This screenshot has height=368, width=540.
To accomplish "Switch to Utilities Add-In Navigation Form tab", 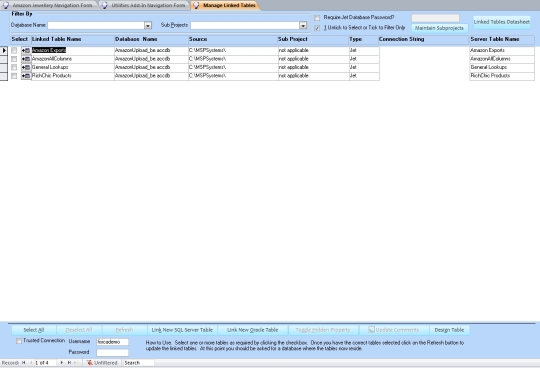I will pos(144,5).
